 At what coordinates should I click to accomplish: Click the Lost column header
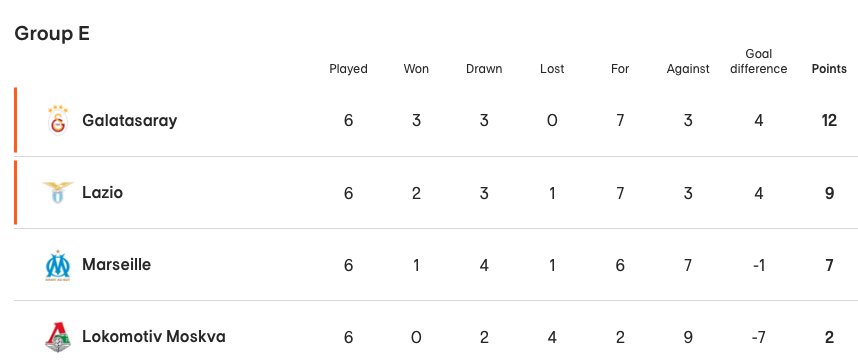pos(552,69)
